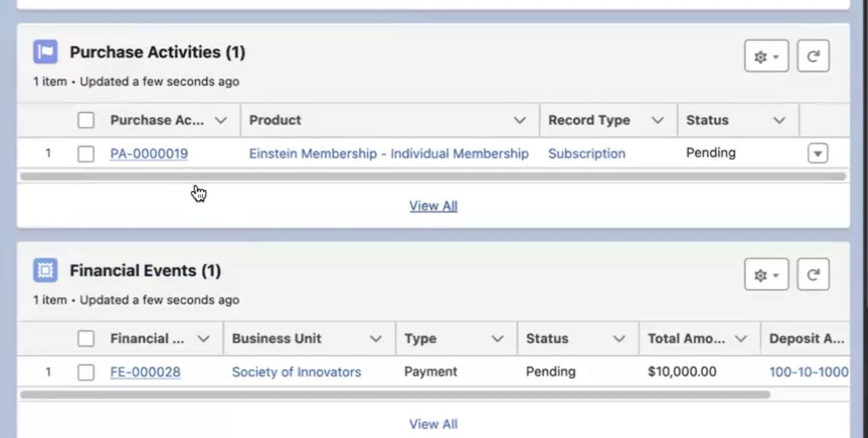The height and width of the screenshot is (438, 868).
Task: Open Record Type column dropdown
Action: (658, 120)
